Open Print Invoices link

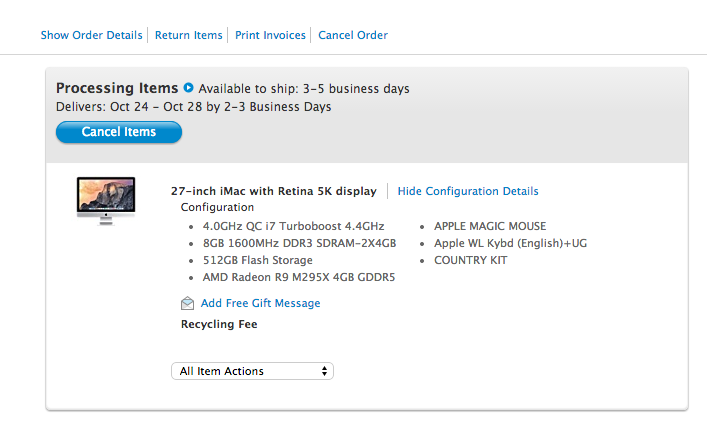(270, 35)
